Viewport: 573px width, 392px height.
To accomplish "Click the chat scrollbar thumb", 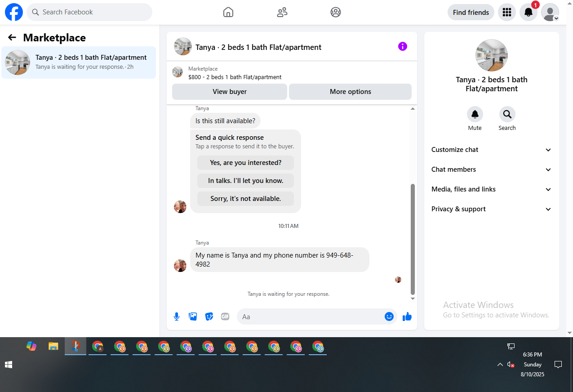I will (413, 239).
